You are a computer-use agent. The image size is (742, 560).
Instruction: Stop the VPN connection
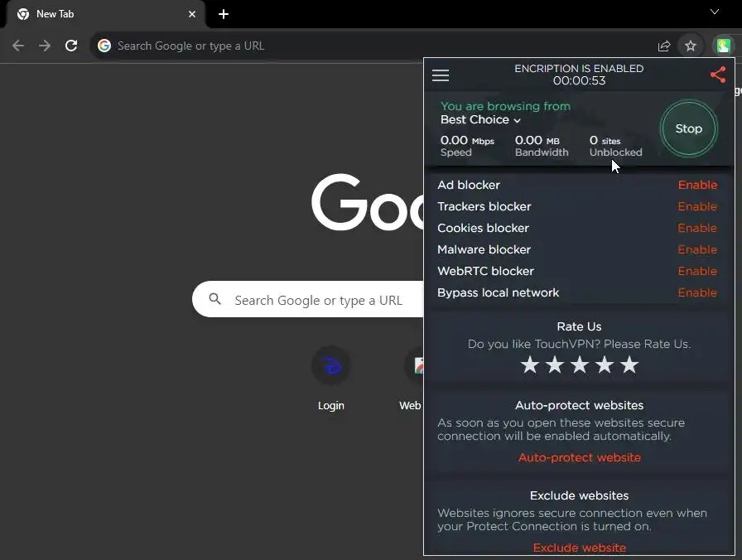tap(688, 128)
